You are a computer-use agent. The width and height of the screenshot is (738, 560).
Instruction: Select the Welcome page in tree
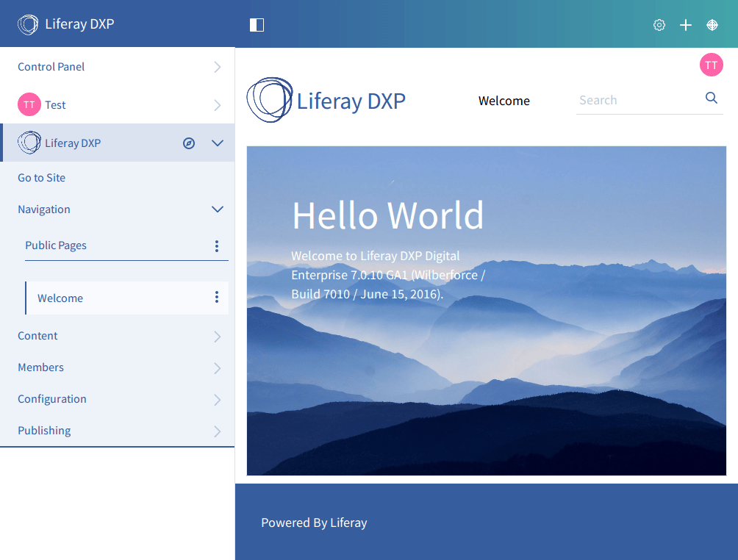[60, 298]
